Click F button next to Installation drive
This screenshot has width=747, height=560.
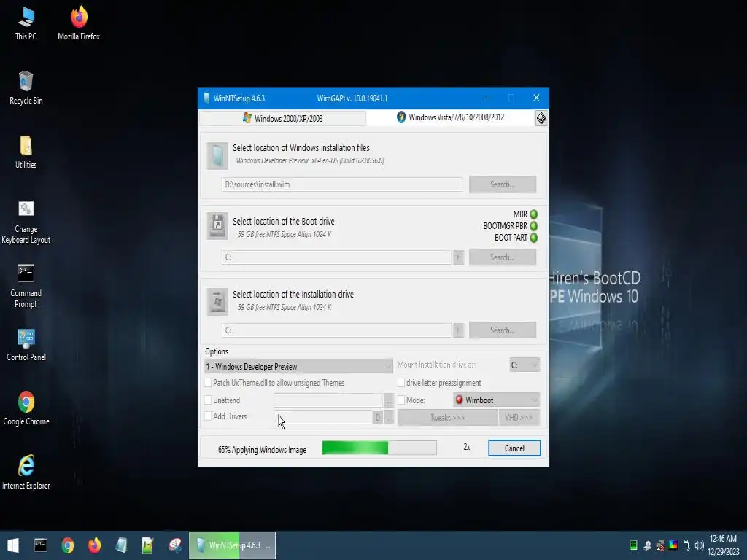tap(458, 330)
